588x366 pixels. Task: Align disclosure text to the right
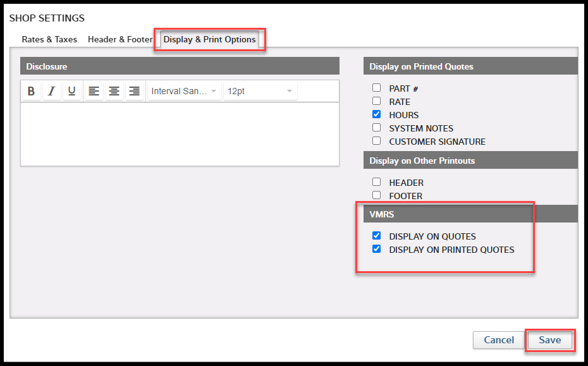pyautogui.click(x=134, y=90)
